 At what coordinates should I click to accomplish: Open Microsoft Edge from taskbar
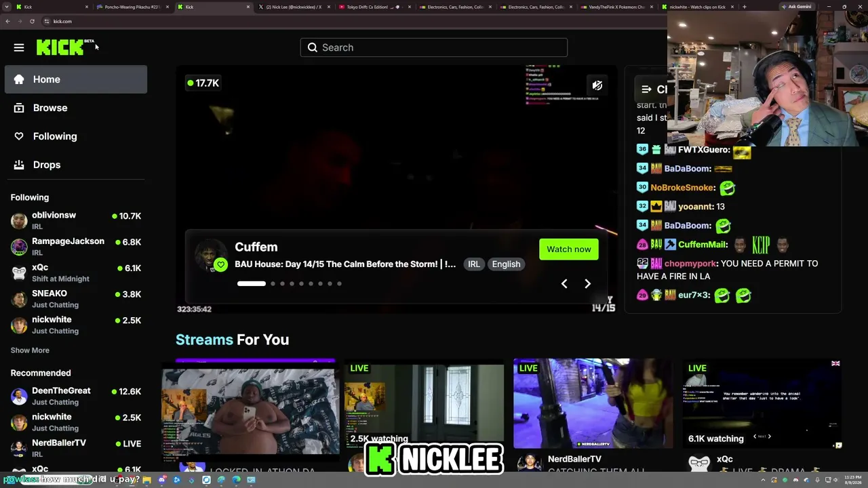(x=236, y=480)
